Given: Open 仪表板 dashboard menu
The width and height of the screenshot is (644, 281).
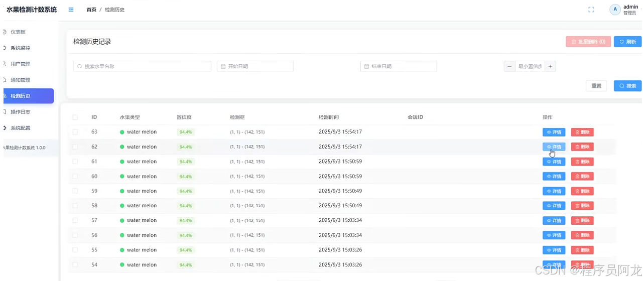Looking at the screenshot, I should tap(18, 32).
